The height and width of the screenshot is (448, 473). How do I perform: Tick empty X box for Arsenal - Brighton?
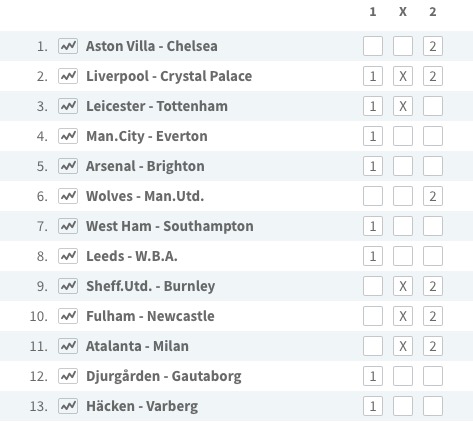[403, 166]
